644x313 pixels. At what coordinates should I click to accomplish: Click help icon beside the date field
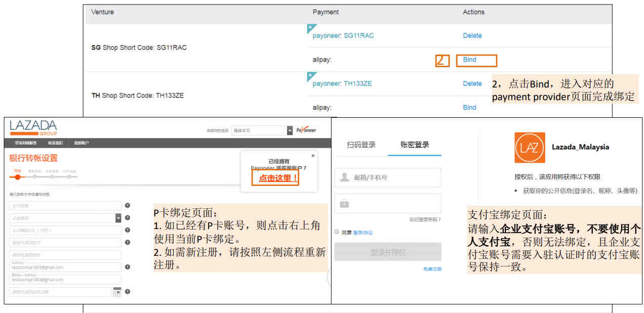(x=128, y=292)
